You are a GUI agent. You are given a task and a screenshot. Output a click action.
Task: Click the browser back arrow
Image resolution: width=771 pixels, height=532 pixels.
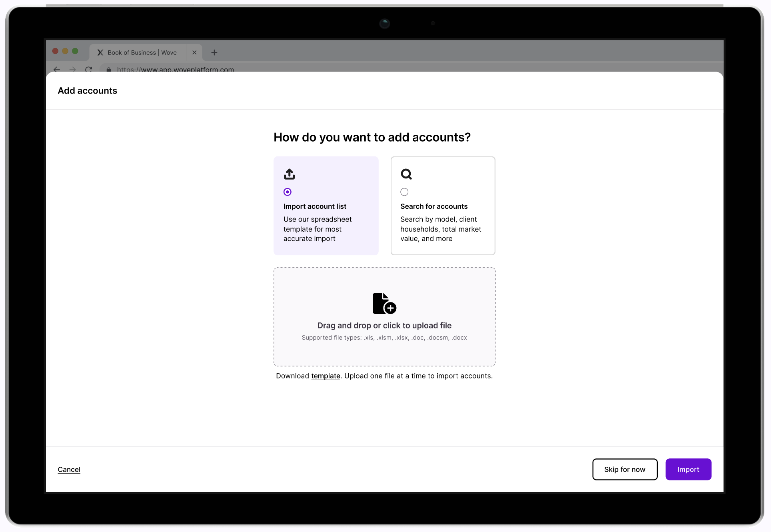click(57, 69)
